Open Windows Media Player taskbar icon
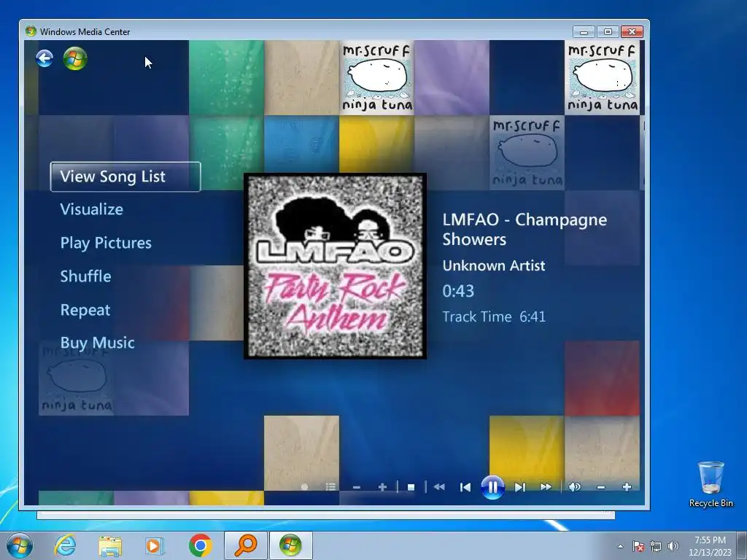This screenshot has width=747, height=560. [x=154, y=545]
